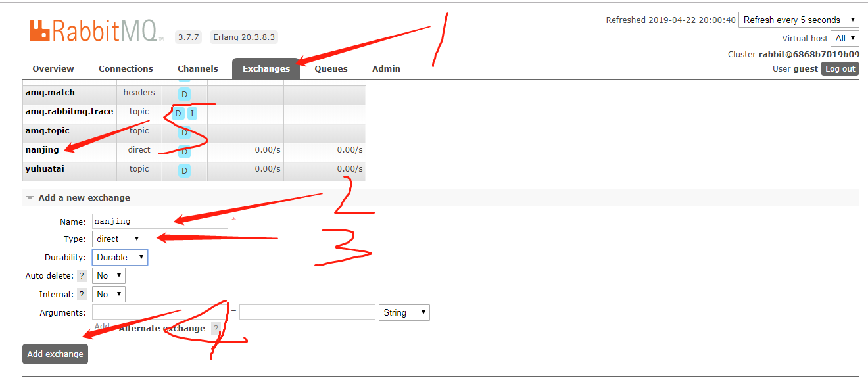Open the Internal dropdown

click(108, 294)
